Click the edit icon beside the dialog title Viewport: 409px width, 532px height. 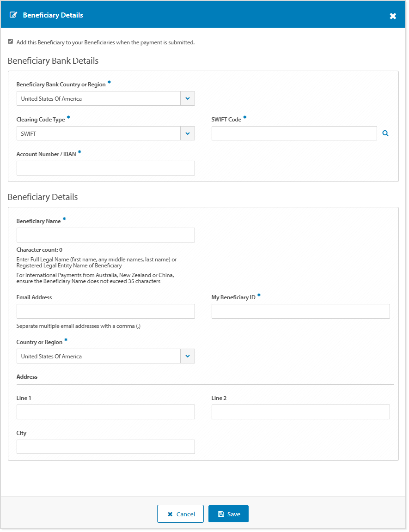pyautogui.click(x=13, y=15)
